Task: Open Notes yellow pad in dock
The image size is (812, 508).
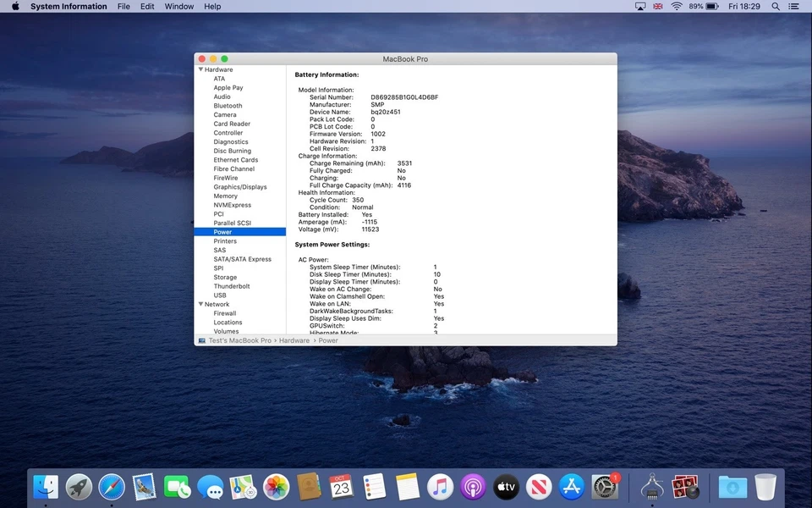Action: pyautogui.click(x=407, y=488)
